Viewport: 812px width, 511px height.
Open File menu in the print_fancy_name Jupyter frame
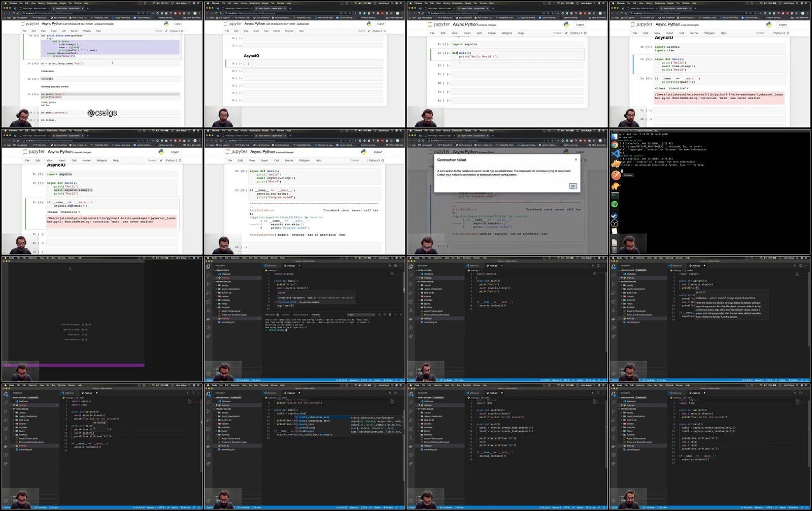click(x=24, y=31)
